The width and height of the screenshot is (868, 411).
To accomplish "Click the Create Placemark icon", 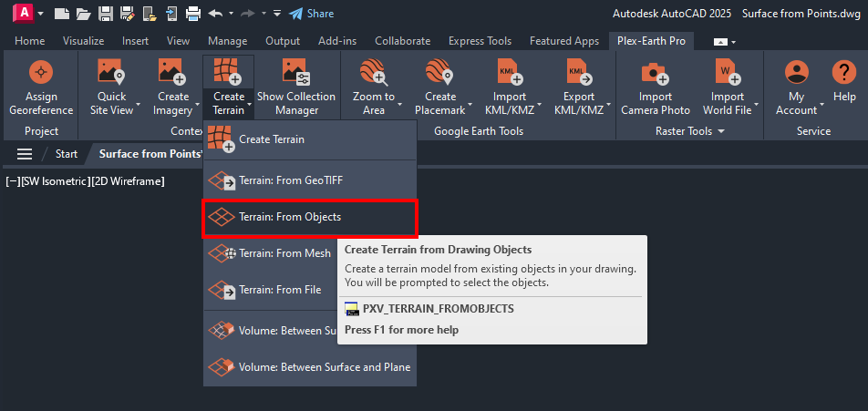I will [440, 72].
